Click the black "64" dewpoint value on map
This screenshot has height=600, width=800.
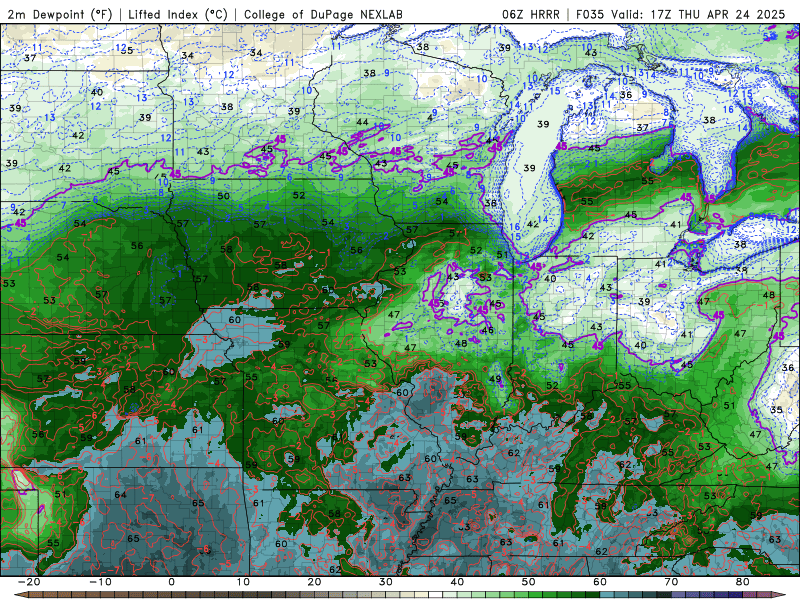(x=120, y=494)
